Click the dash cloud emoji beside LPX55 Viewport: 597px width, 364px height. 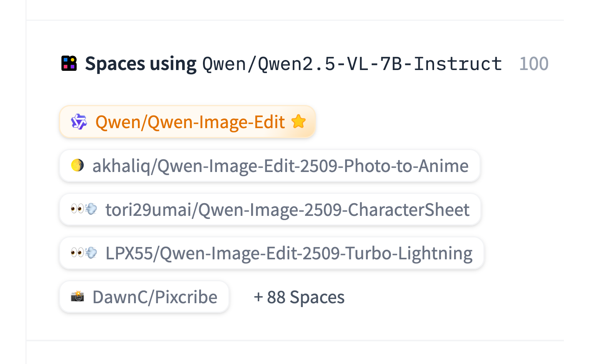tap(91, 253)
